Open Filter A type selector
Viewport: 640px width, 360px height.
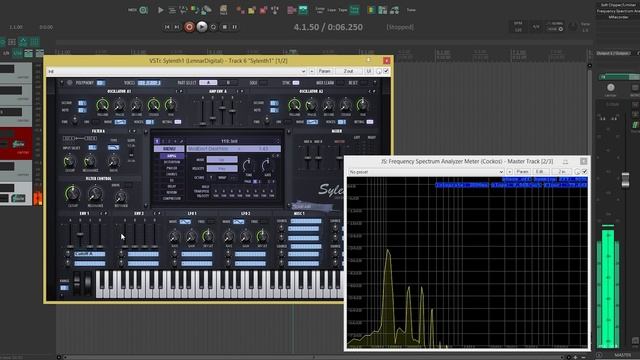pos(113,147)
